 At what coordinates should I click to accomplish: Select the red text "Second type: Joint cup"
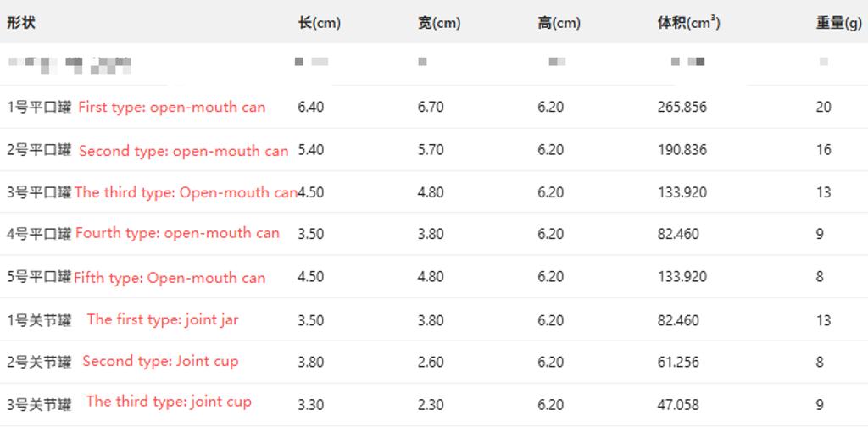pyautogui.click(x=160, y=361)
